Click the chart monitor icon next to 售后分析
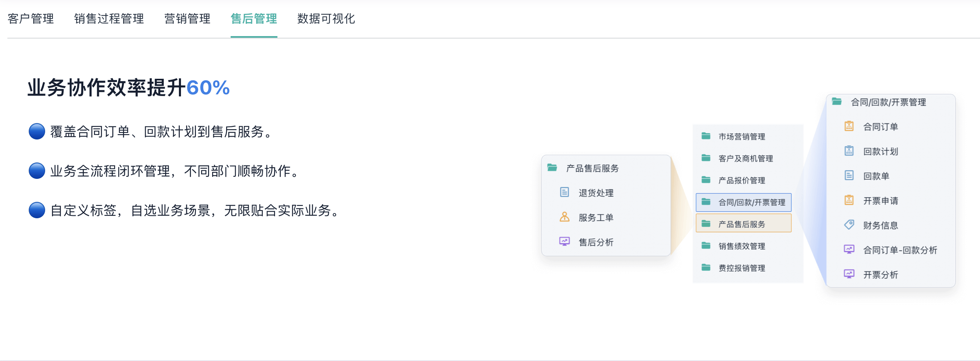The height and width of the screenshot is (361, 980). 565,241
